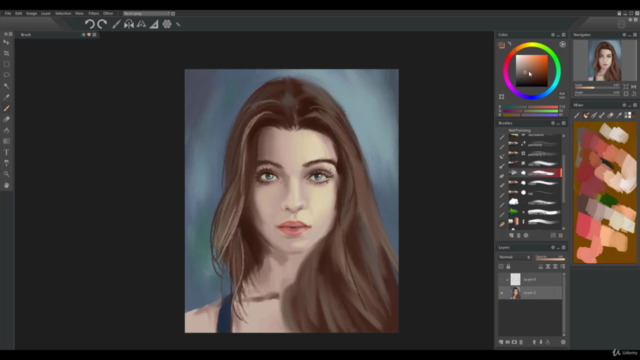640x360 pixels.
Task: Select the paint roller tool
Action: 7,163
